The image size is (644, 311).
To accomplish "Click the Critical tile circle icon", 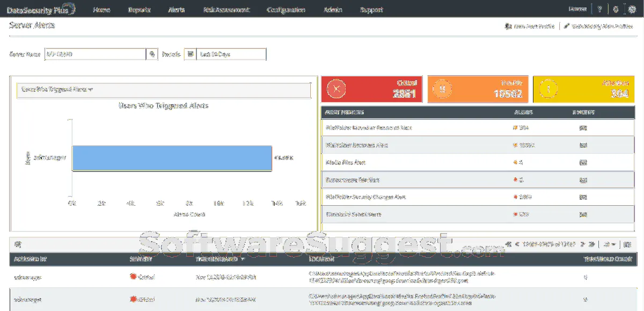I will 336,89.
